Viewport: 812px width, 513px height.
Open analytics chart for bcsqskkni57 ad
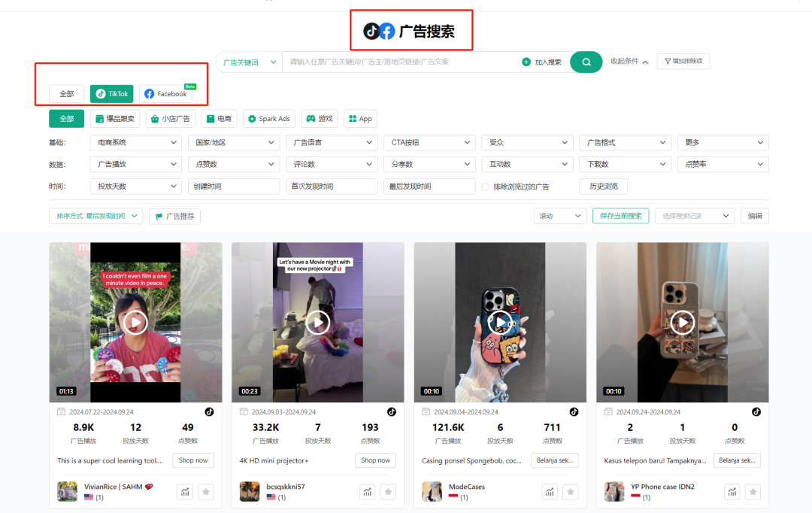tap(368, 492)
